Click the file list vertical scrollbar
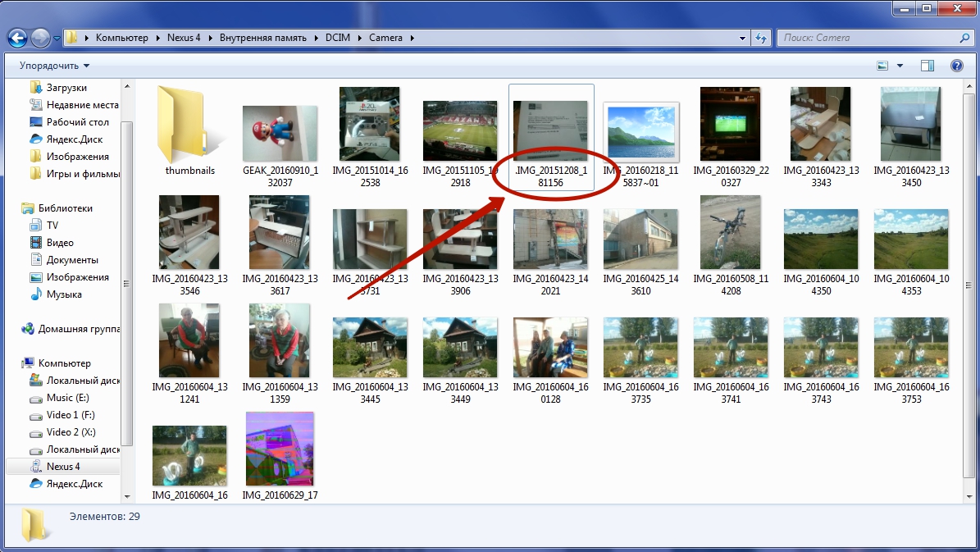Viewport: 980px width, 552px height. (969, 285)
